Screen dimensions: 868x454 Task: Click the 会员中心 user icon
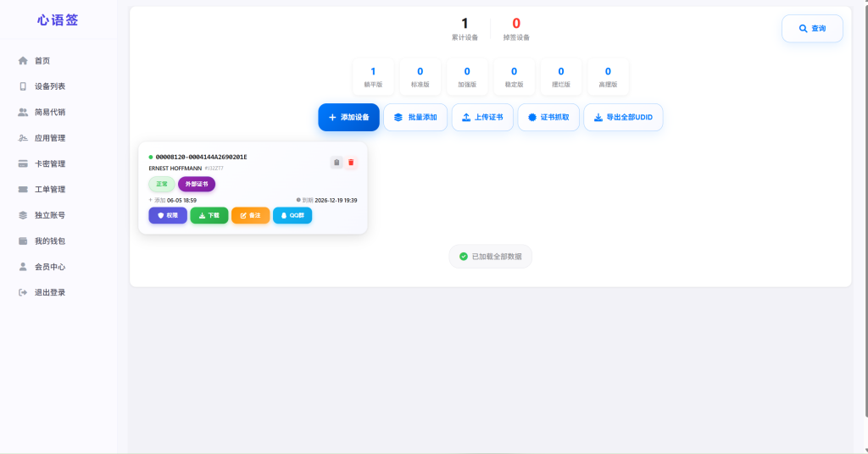[x=23, y=267]
